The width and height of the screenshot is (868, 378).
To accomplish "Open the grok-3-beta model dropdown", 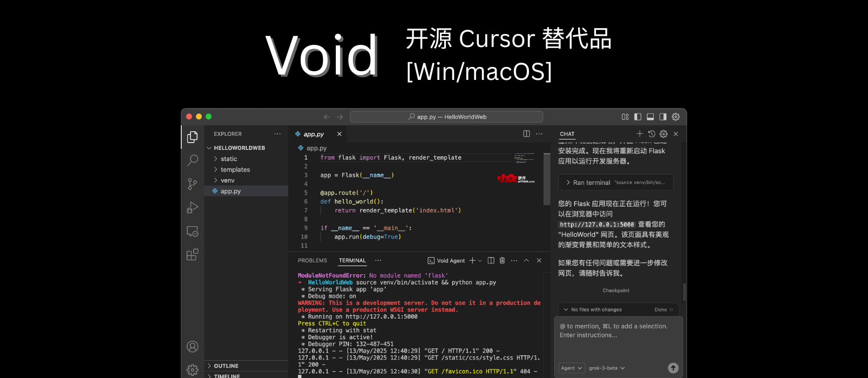I will click(x=607, y=368).
